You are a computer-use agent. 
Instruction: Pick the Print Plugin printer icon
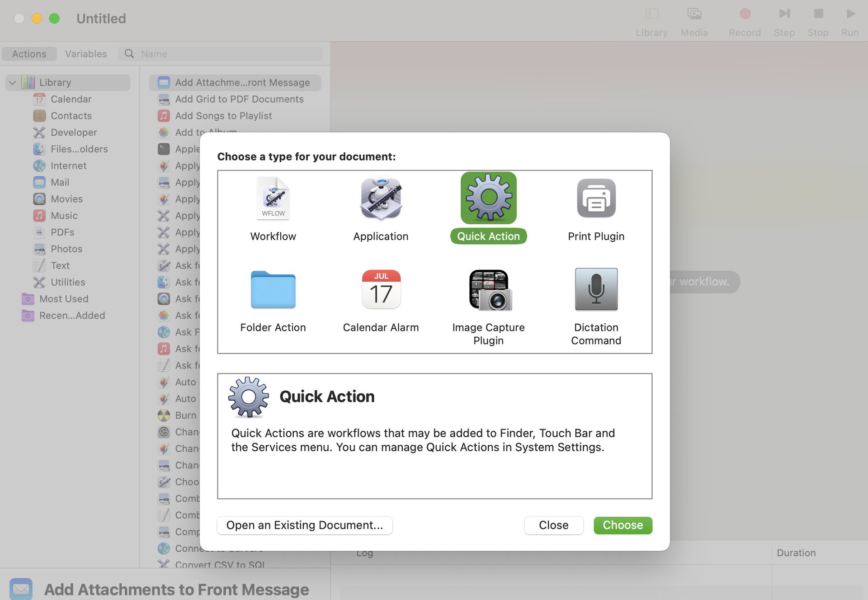(x=596, y=198)
